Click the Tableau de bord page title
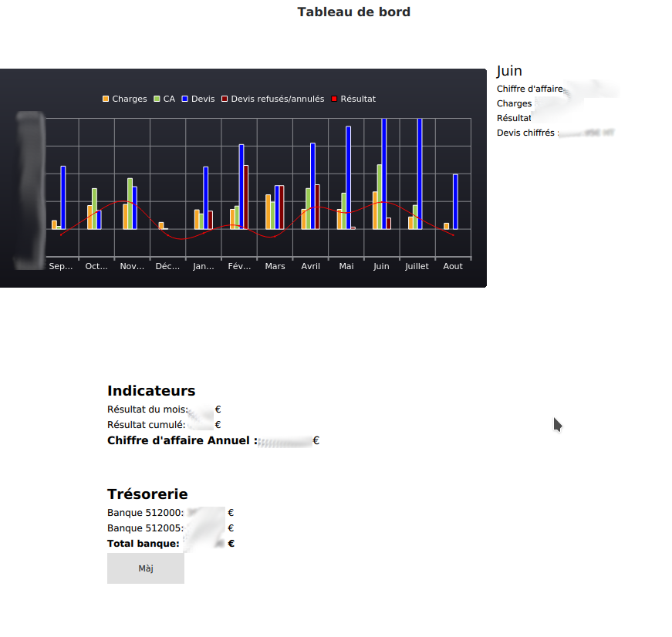The width and height of the screenshot is (672, 637). pos(353,12)
